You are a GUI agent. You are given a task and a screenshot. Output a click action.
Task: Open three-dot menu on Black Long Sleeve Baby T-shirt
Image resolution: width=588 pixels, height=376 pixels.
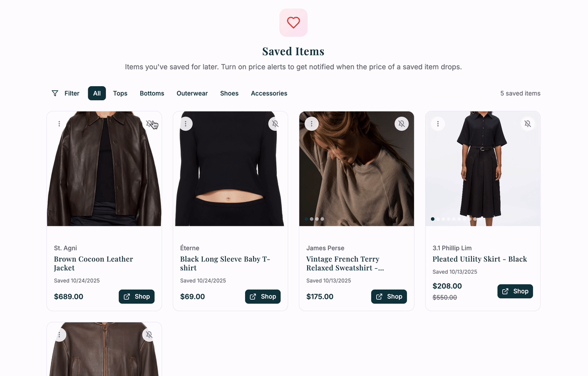coord(186,123)
